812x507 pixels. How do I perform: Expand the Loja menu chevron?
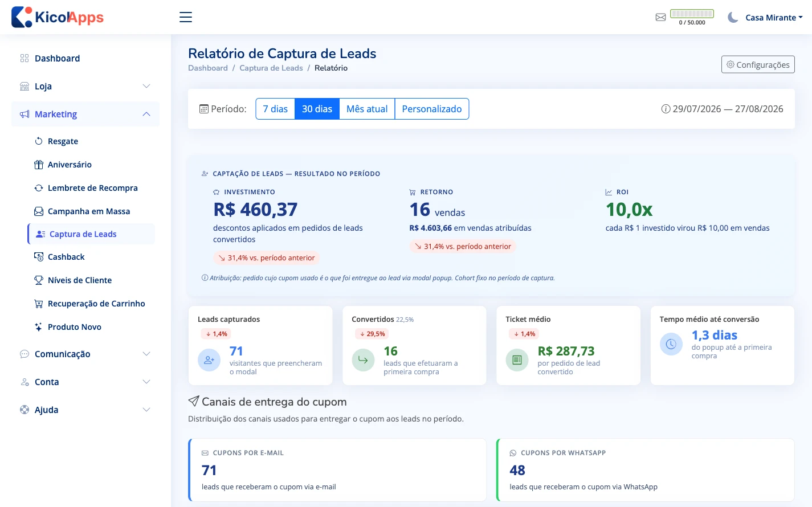click(x=146, y=86)
